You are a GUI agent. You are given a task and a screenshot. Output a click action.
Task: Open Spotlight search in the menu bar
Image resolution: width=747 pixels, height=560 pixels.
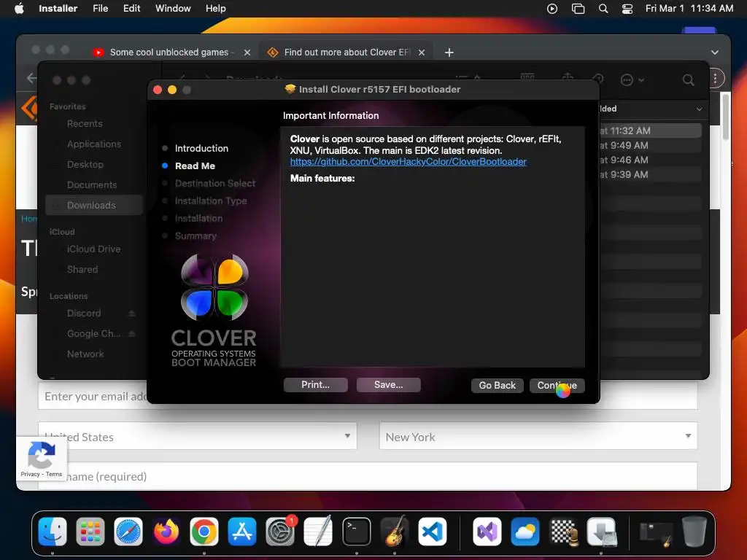pos(603,9)
